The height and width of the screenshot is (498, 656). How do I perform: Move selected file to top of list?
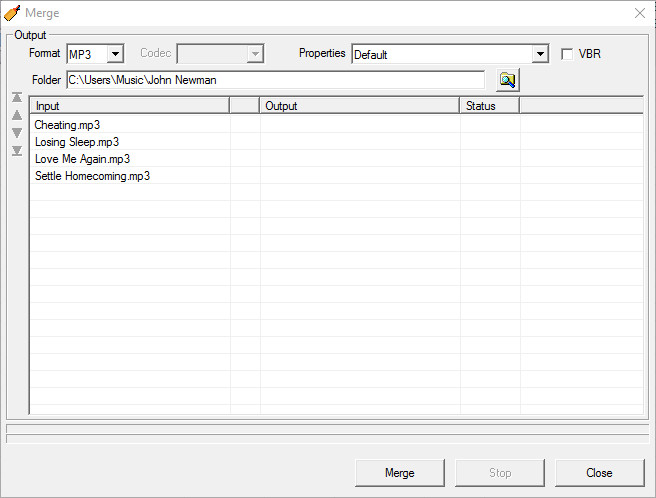(17, 97)
